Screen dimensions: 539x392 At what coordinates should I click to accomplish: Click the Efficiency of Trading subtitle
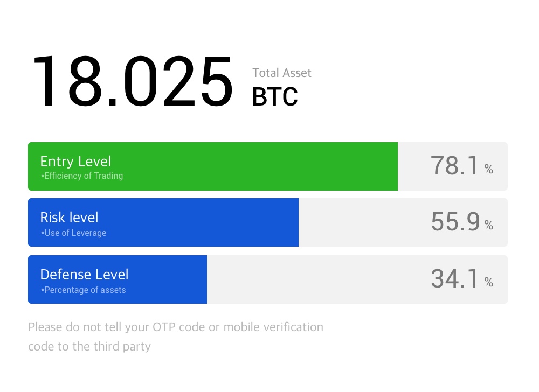click(x=82, y=176)
